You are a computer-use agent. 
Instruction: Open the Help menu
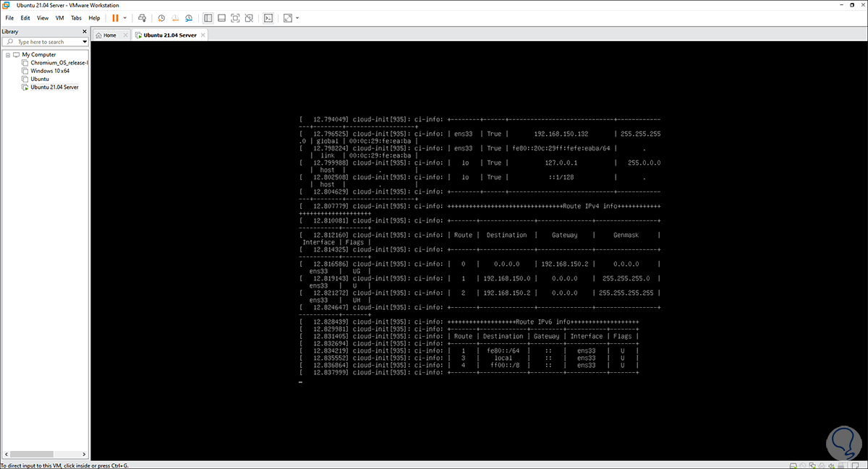pyautogui.click(x=95, y=17)
